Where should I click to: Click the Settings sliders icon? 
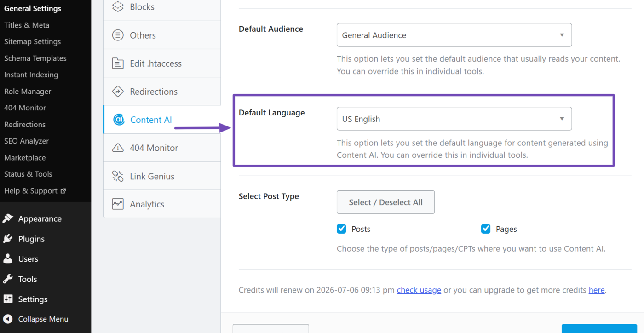coord(8,299)
